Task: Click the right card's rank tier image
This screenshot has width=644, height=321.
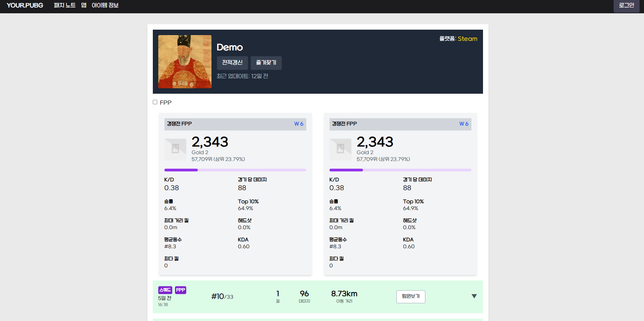Action: (x=340, y=149)
